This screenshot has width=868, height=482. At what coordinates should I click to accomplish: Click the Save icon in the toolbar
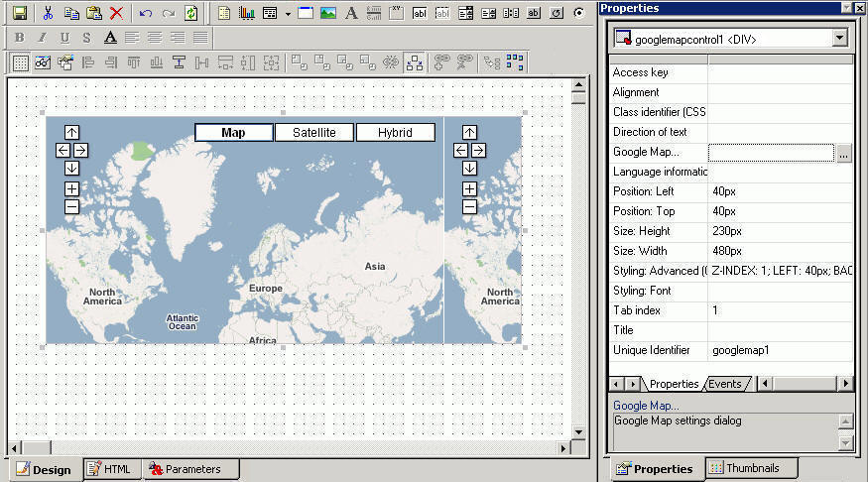coord(20,13)
